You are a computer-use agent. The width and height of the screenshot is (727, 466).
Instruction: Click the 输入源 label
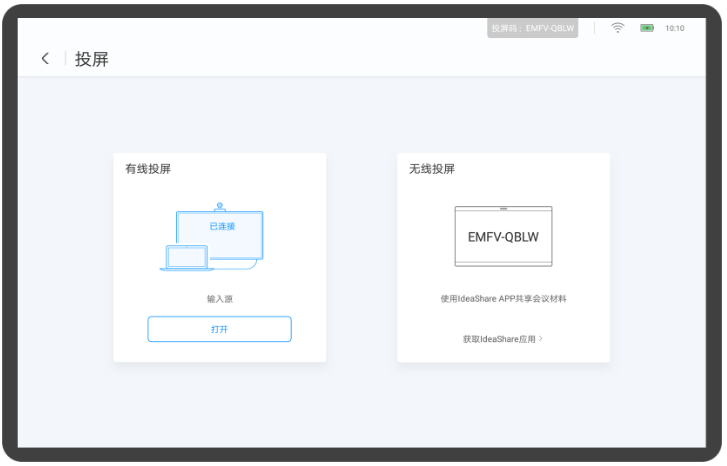pyautogui.click(x=219, y=298)
